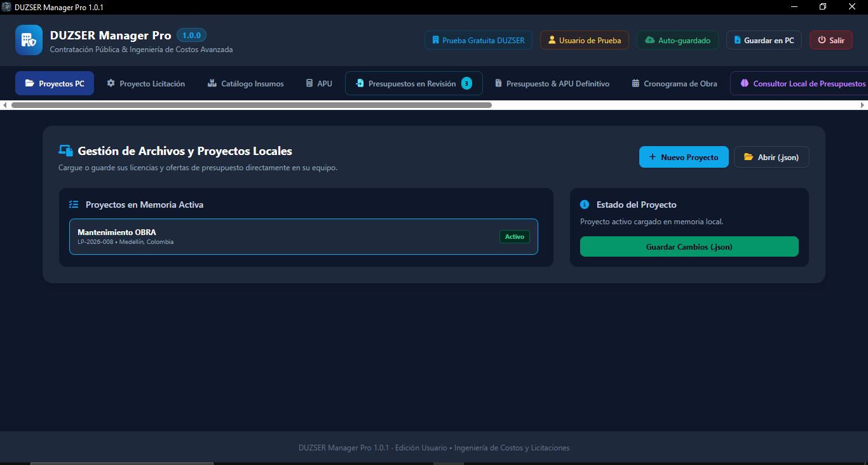This screenshot has width=868, height=465.
Task: Click the version 1.0.0 badge
Action: tap(191, 36)
